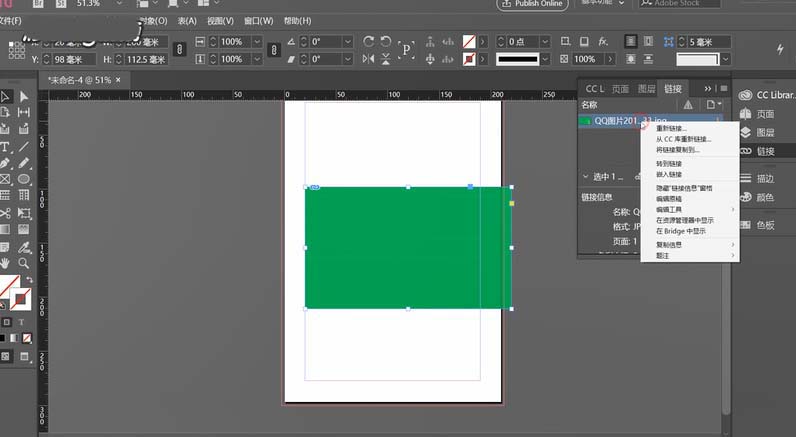Image resolution: width=796 pixels, height=437 pixels.
Task: Select the Line tool
Action: tap(24, 147)
